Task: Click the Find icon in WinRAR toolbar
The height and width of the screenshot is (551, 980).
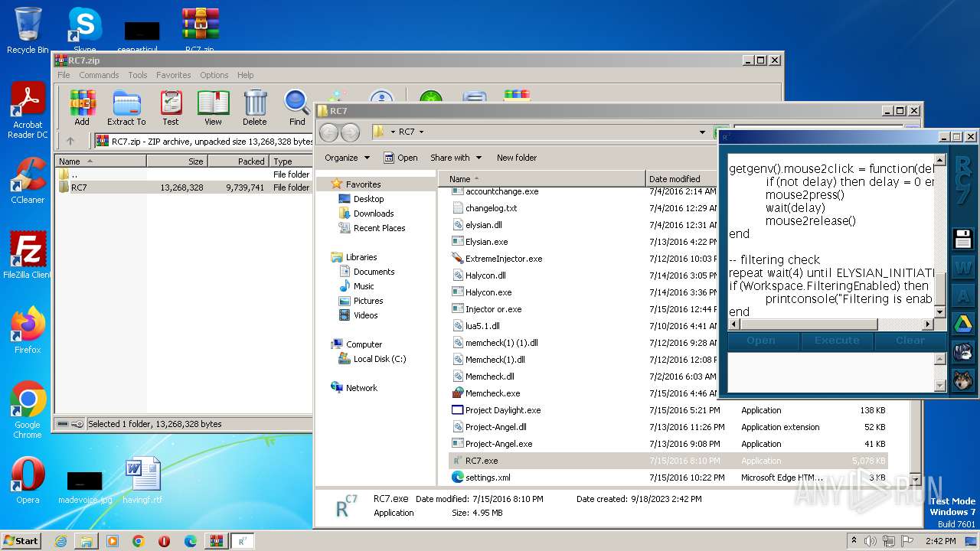Action: [x=297, y=107]
